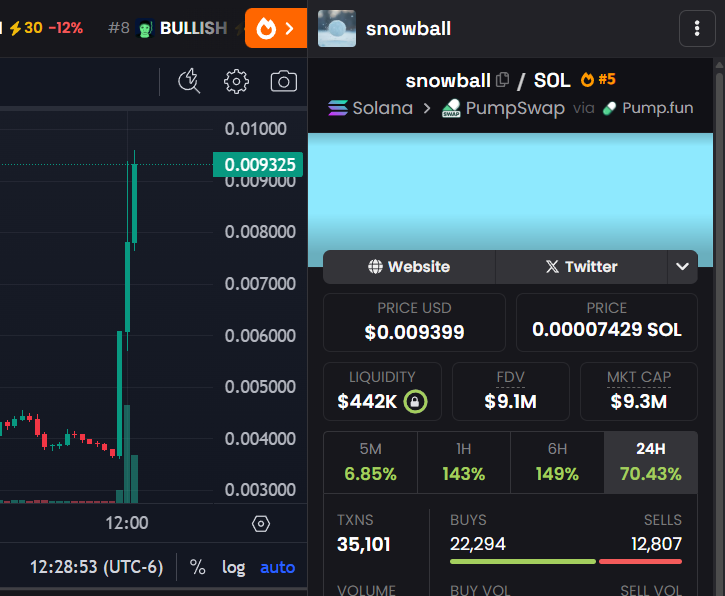Select the 24H timeframe tab

(x=651, y=462)
